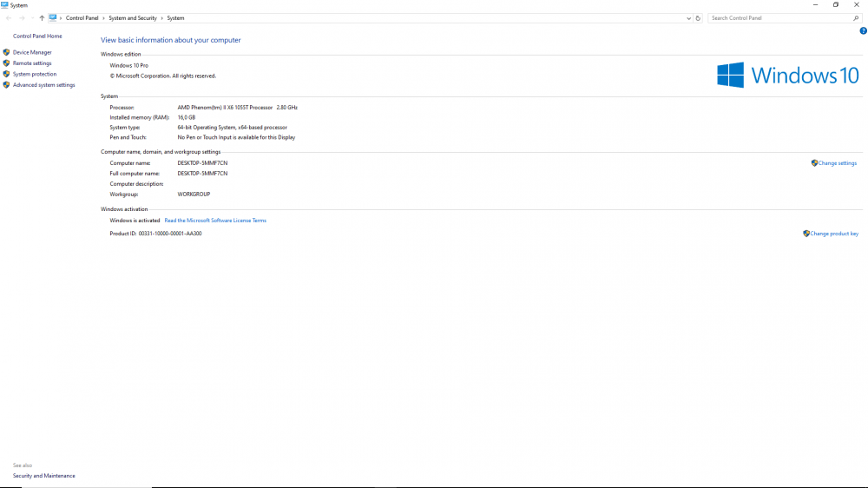Open the recent locations dropdown arrow
Screen dimensions: 868x488
tap(32, 18)
